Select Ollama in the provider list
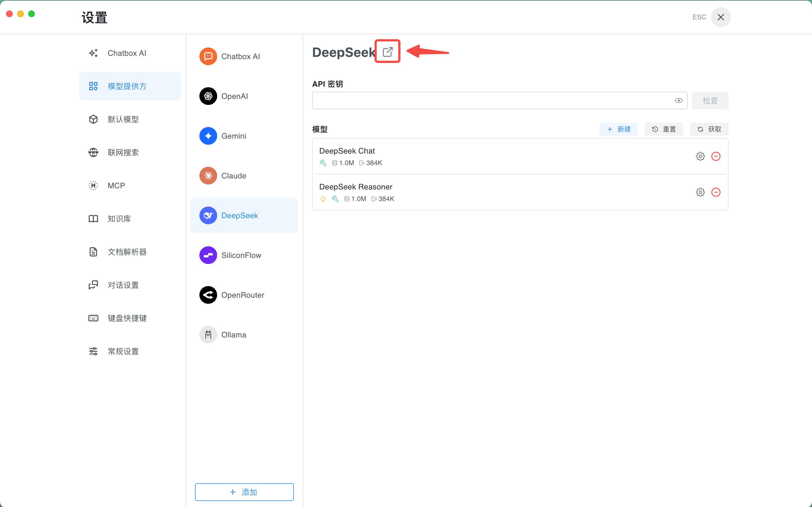The width and height of the screenshot is (812, 507). click(x=244, y=335)
